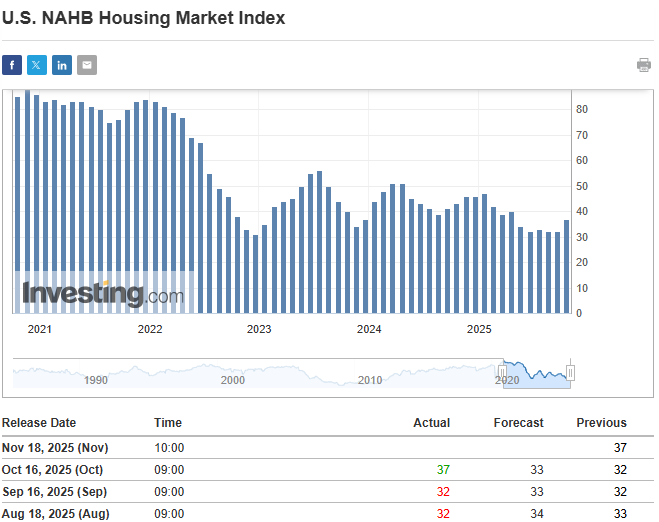Share via the LinkedIn icon
The height and width of the screenshot is (522, 659).
pyautogui.click(x=62, y=65)
